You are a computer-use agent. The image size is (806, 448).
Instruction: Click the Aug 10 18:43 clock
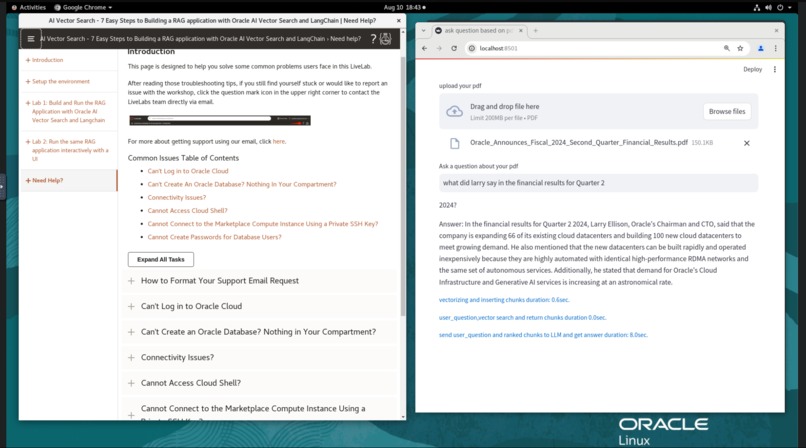point(405,8)
